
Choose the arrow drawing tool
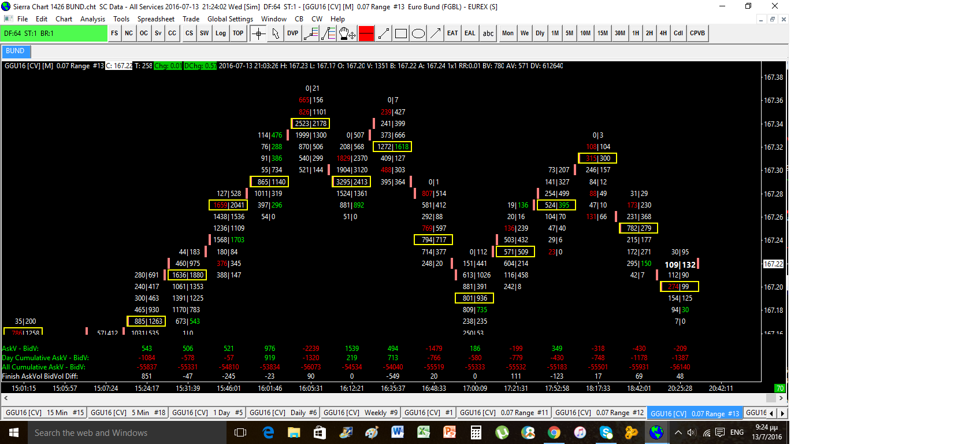click(x=436, y=34)
